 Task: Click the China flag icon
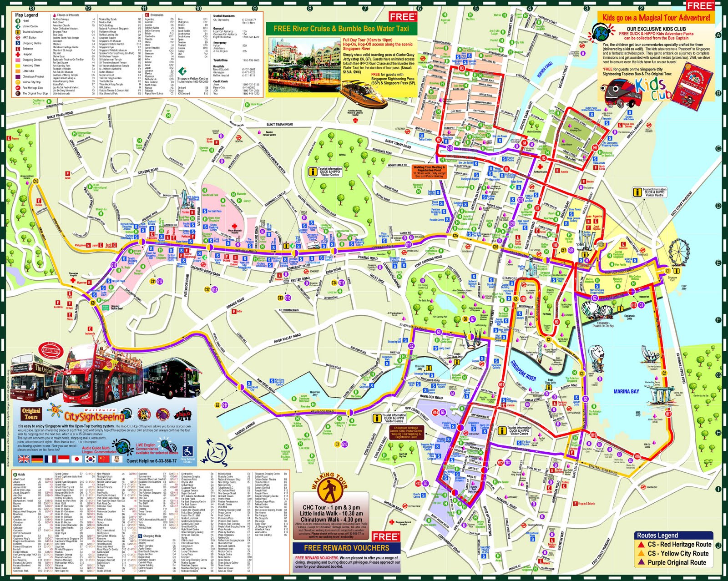coord(104,459)
